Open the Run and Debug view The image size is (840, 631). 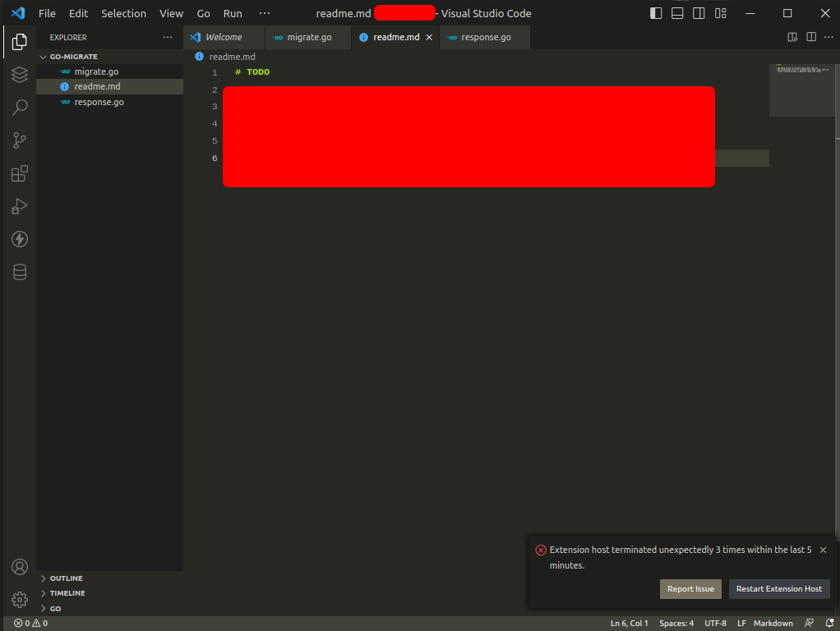point(19,206)
